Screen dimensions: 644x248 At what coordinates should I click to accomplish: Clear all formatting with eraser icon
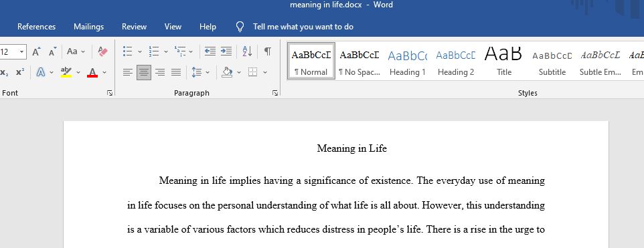(x=102, y=51)
